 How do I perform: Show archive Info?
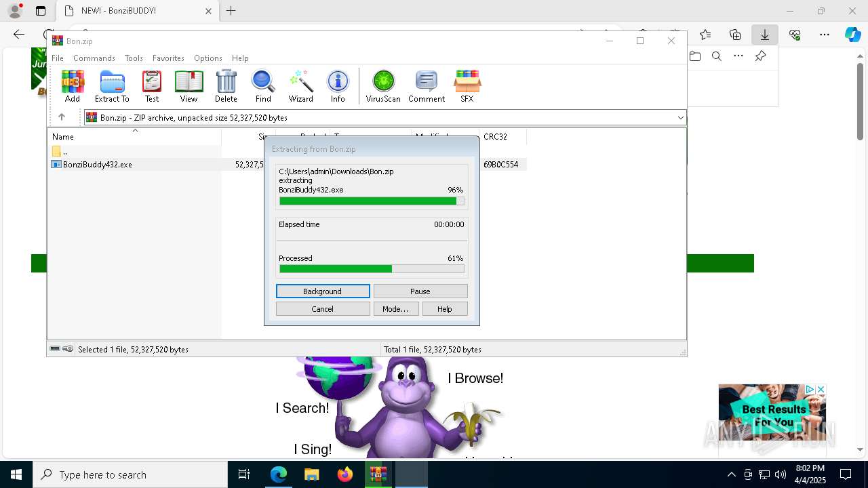pyautogui.click(x=338, y=86)
